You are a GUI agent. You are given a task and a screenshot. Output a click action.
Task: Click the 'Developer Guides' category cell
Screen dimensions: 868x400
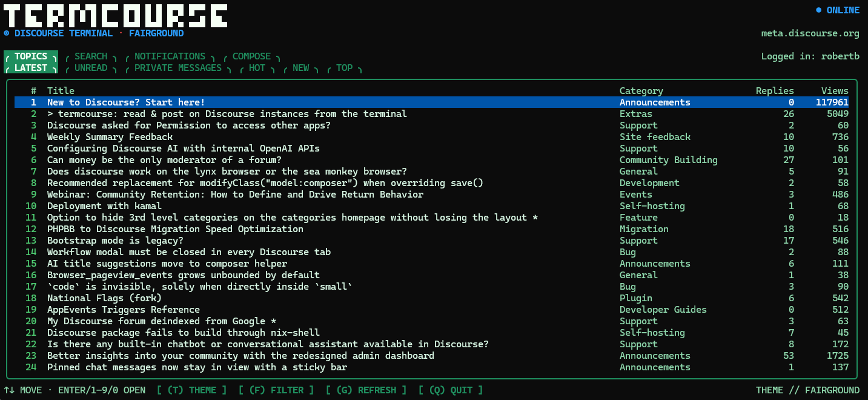(663, 310)
